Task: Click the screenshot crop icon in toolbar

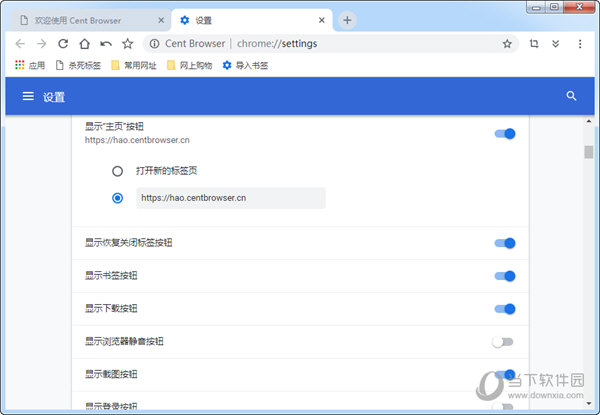Action: 534,44
